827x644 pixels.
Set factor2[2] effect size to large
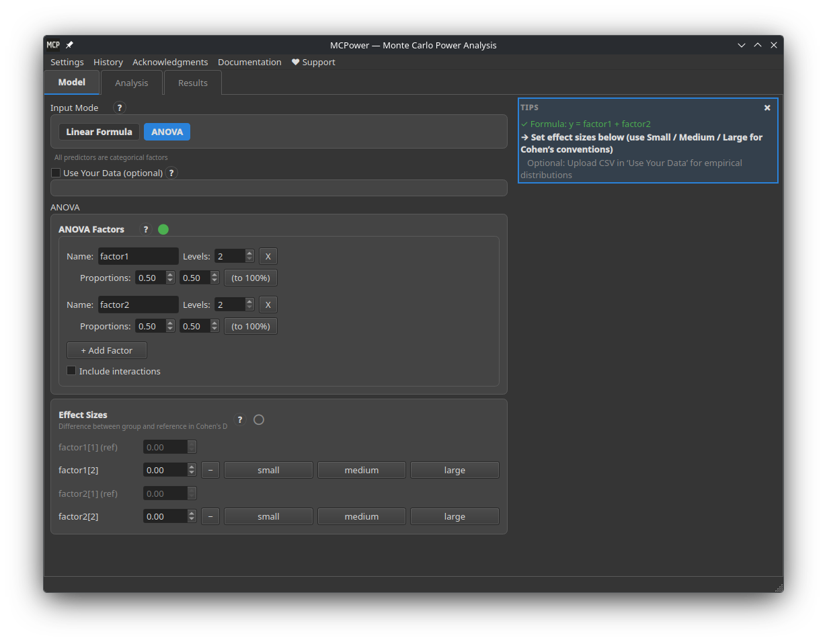pyautogui.click(x=455, y=516)
